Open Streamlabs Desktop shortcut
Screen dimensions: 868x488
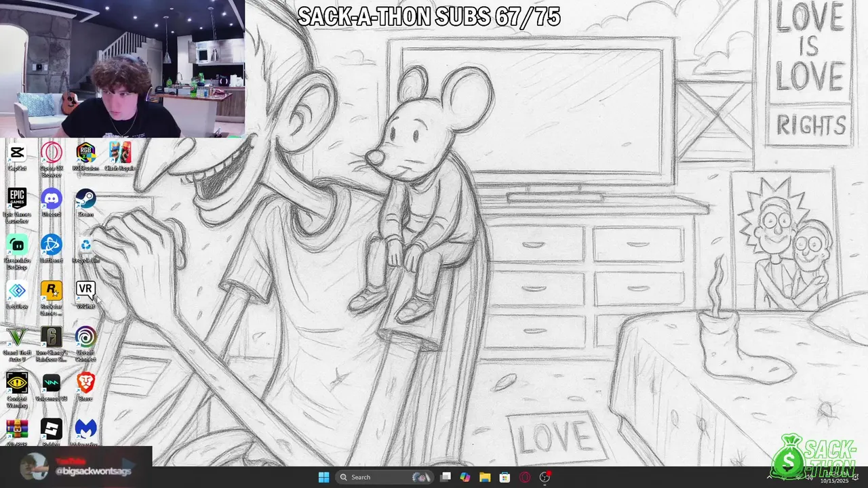tap(17, 252)
